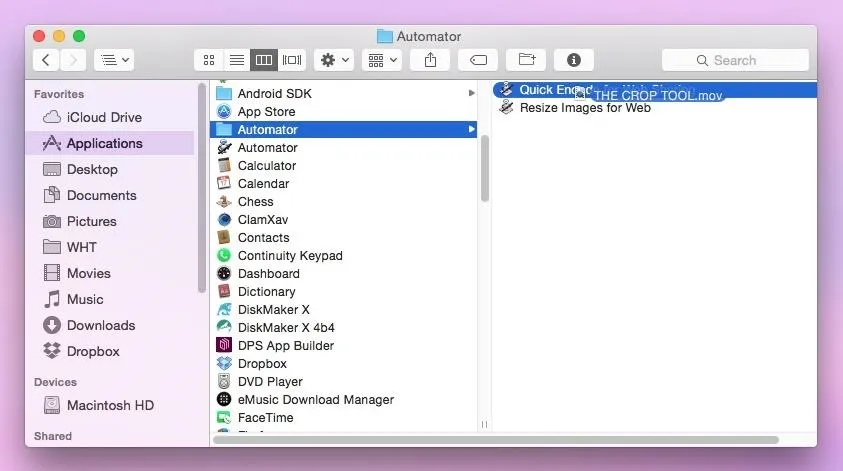Click the iCloud Drive cloud icon

[52, 117]
